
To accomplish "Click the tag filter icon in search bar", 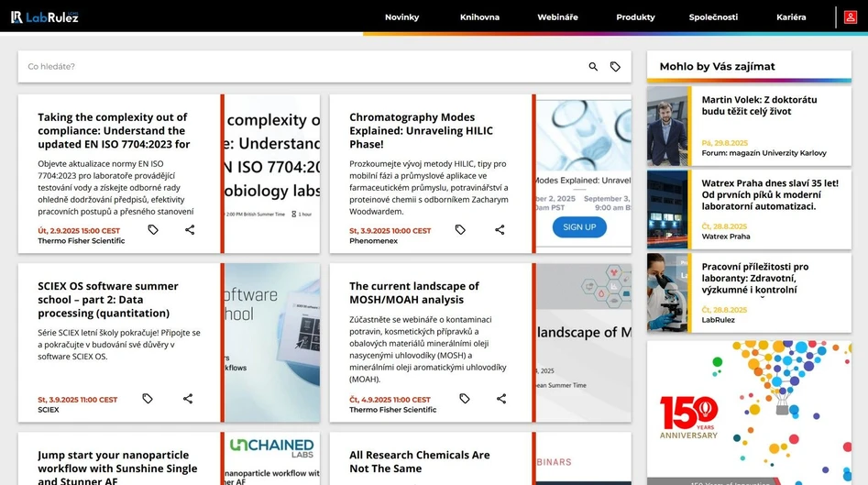I will click(615, 66).
